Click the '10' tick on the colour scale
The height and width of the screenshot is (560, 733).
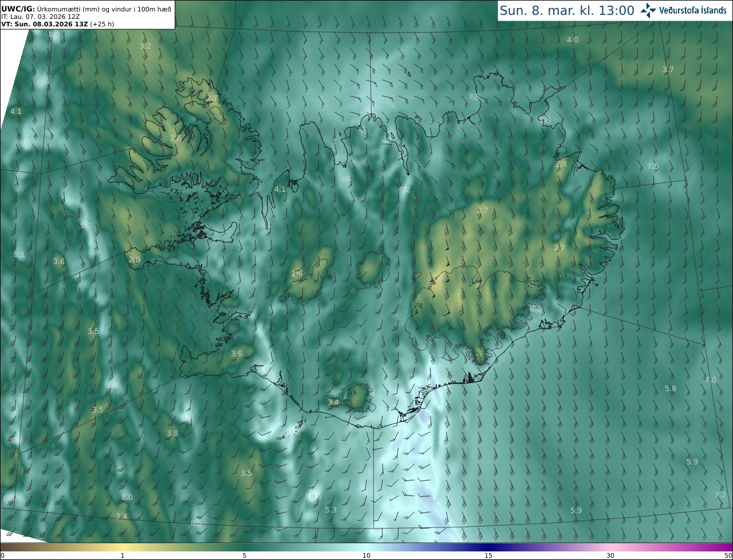[366, 555]
